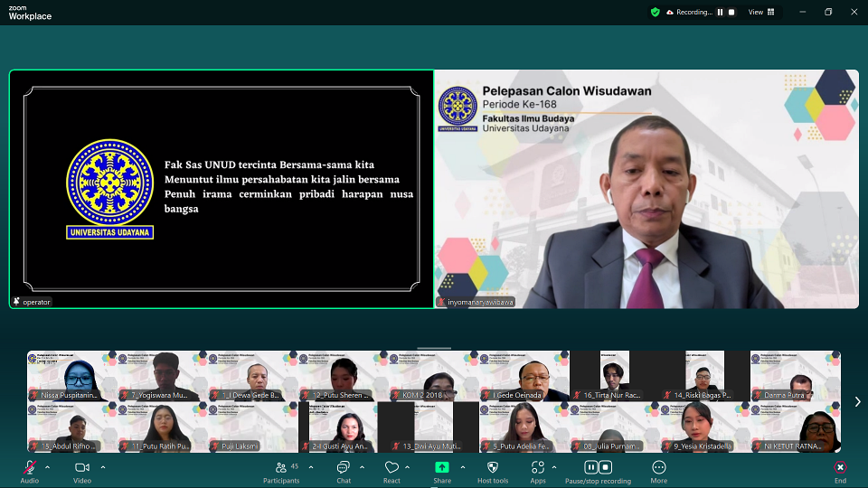Toggle the Video camera button

click(x=82, y=472)
